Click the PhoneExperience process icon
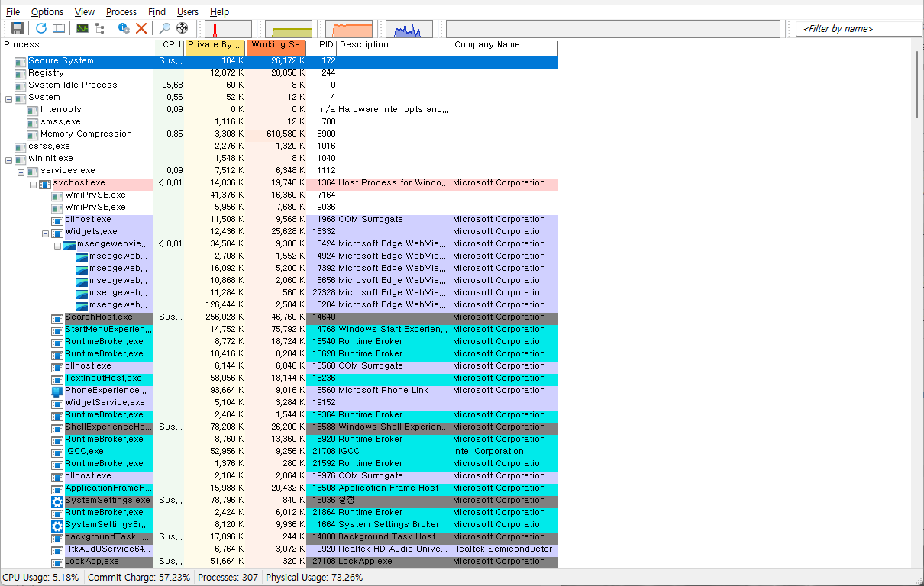Screen dimensions: 924x586 [x=57, y=391]
